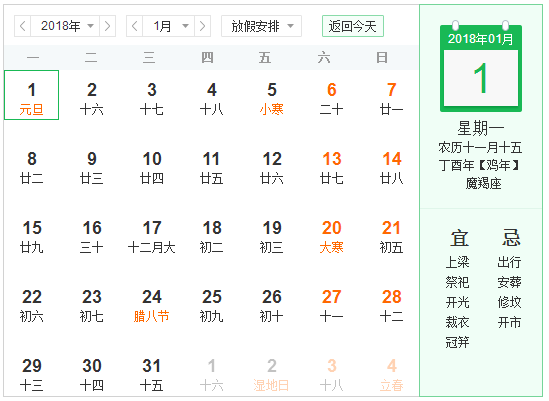Click 祭祀 under 宜 column
The image size is (549, 401).
point(457,282)
